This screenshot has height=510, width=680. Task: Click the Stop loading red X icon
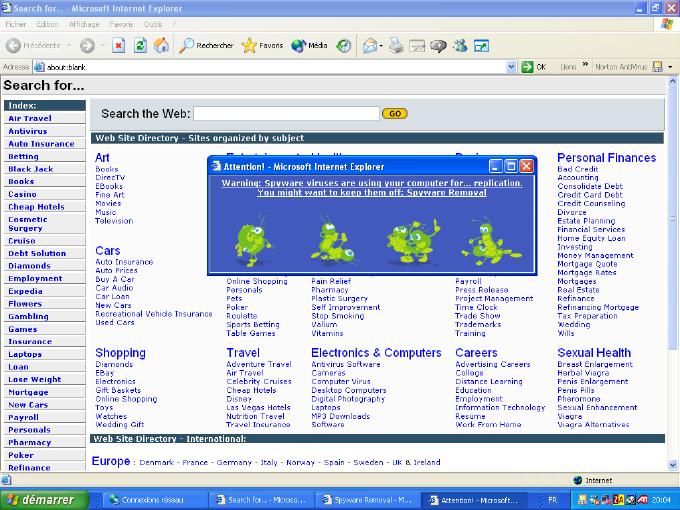click(x=118, y=45)
